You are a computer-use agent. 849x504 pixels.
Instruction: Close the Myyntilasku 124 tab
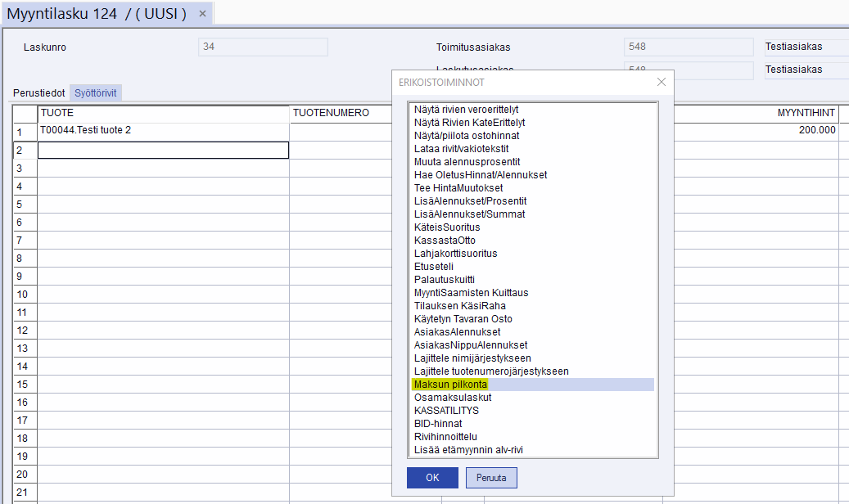tap(202, 14)
